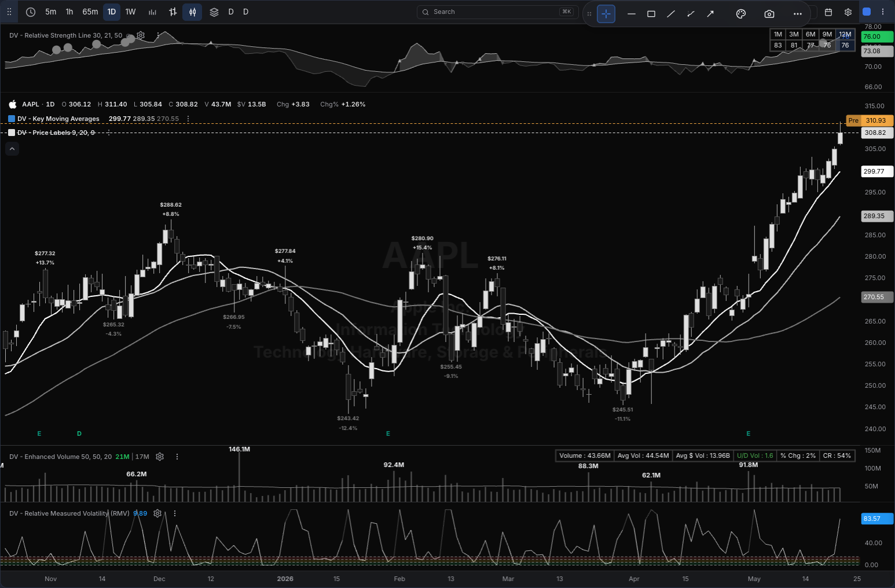Click the 146.1M volume peak label
Viewport: 895px width, 588px height.
239,449
